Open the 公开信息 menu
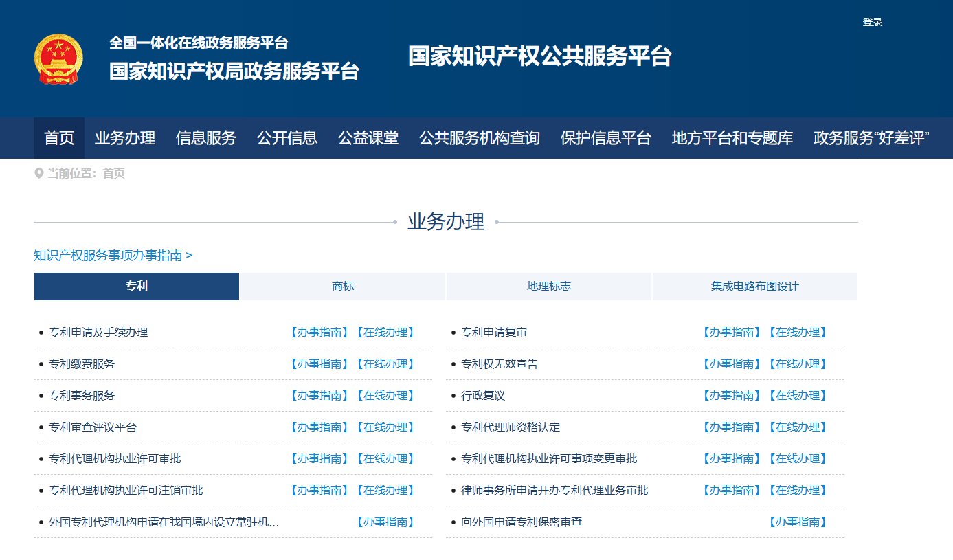The width and height of the screenshot is (953, 560). (287, 138)
